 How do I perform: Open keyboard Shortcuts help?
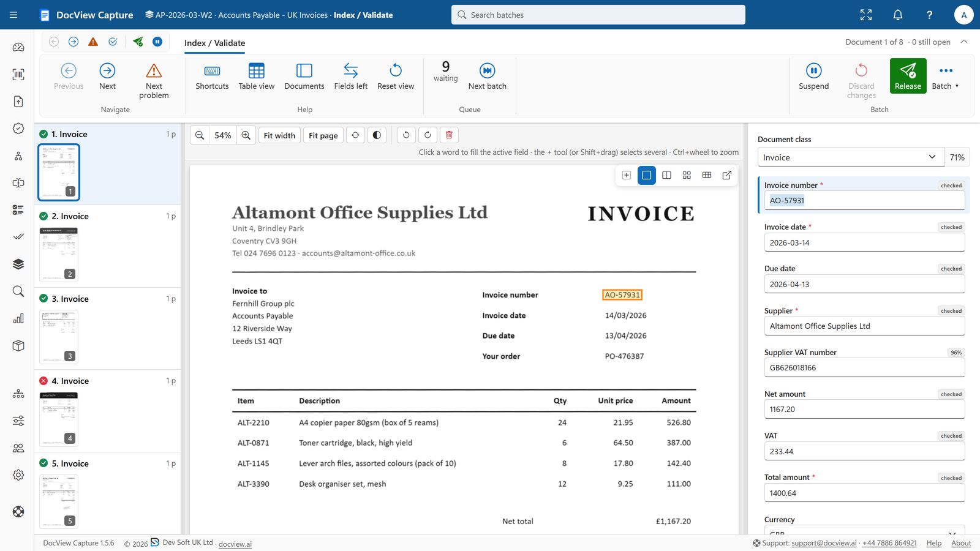pyautogui.click(x=212, y=76)
